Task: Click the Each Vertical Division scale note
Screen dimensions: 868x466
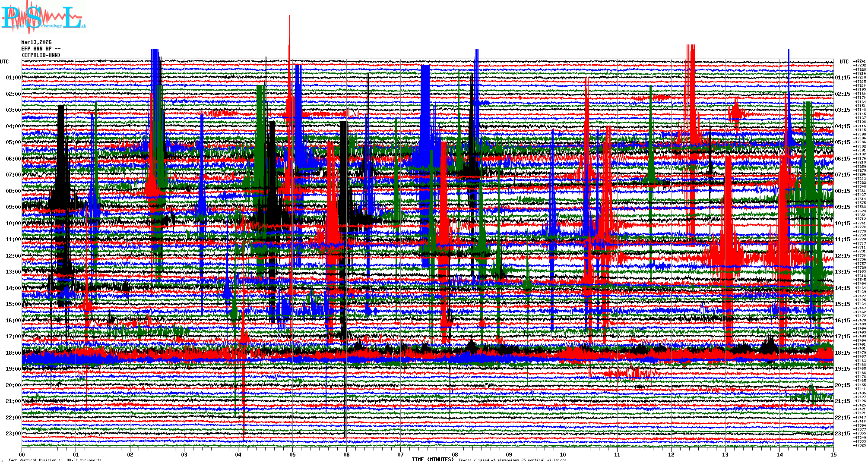Action: 55,460
